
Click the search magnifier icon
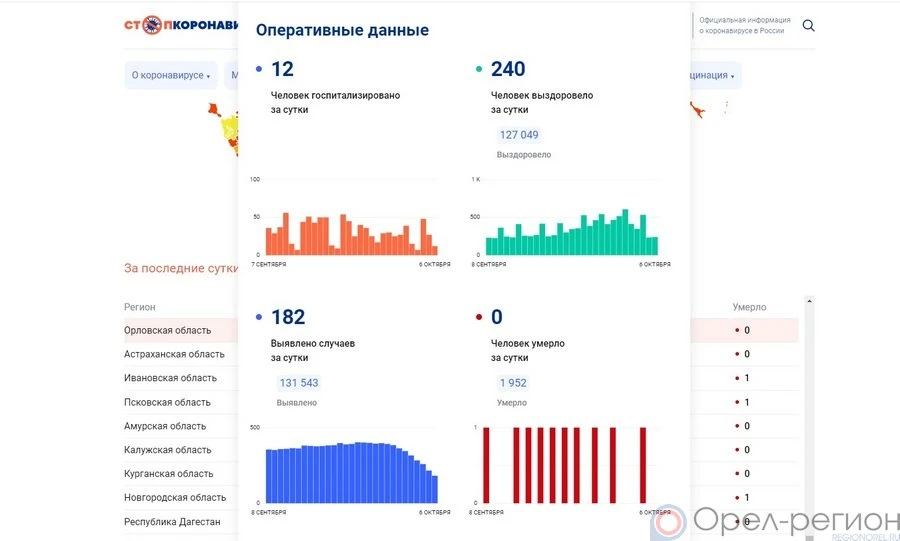tap(809, 26)
